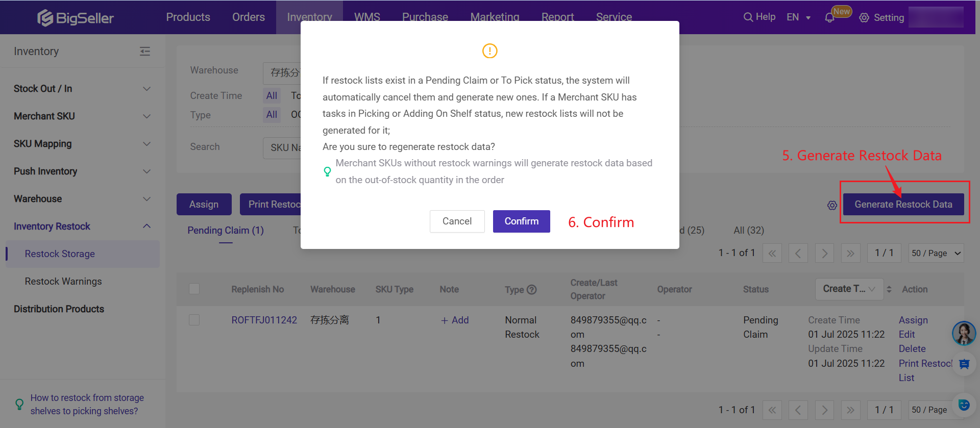Screen dimensions: 980x428
Task: Click the Type column help icon
Action: coord(531,289)
